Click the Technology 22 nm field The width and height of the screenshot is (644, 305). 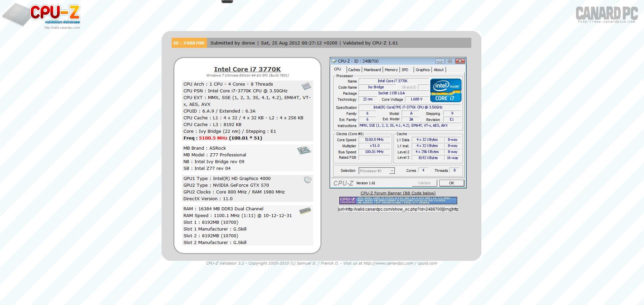[368, 99]
